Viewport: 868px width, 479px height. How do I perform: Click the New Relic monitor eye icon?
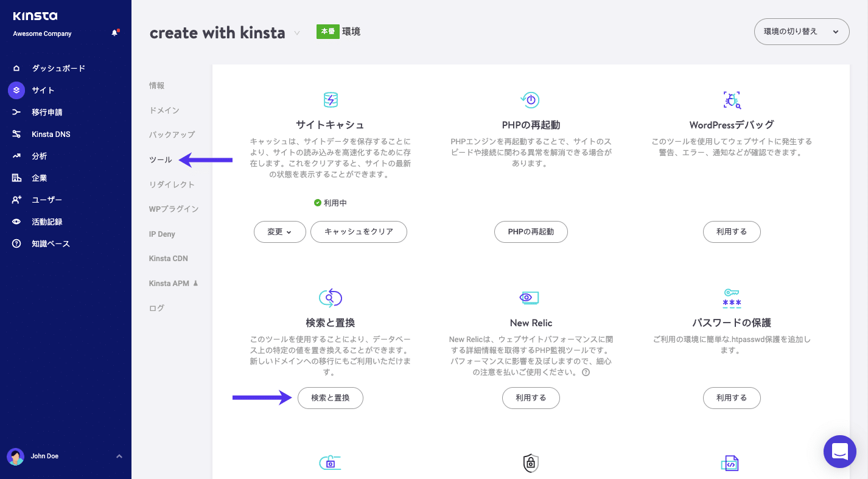coord(530,298)
